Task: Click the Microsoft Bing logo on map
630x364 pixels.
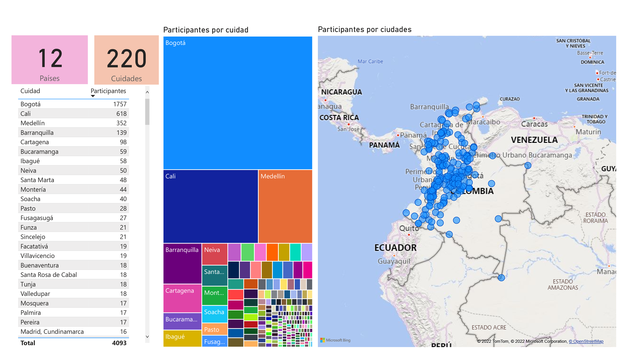Action: coord(335,340)
